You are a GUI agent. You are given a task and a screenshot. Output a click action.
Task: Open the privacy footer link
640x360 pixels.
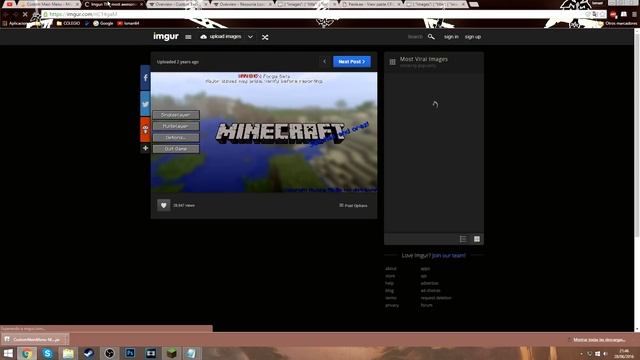392,305
